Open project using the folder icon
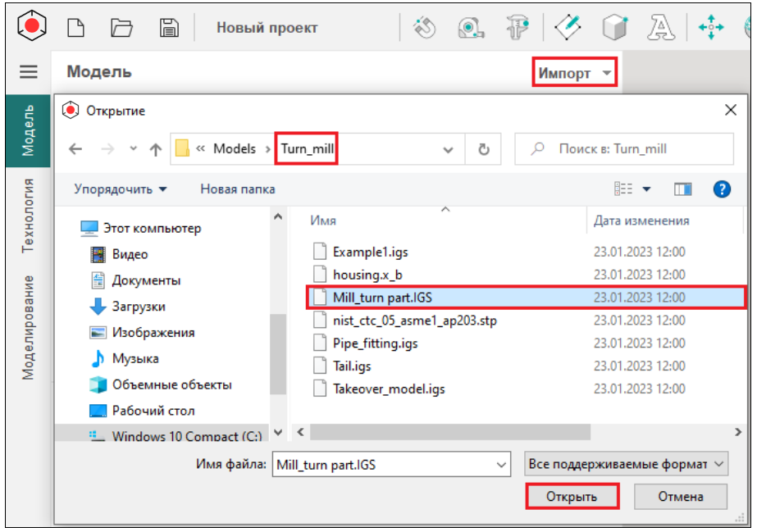This screenshot has height=532, width=757. point(122,28)
